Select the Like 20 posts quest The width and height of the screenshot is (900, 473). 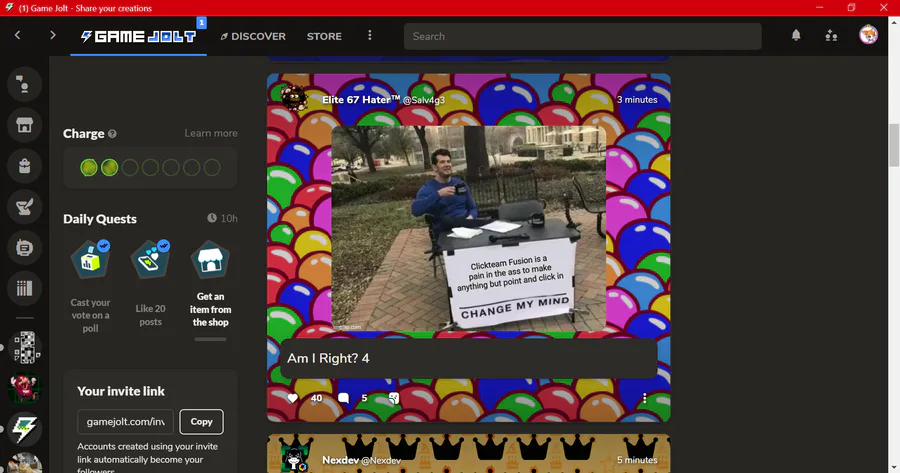pos(150,284)
